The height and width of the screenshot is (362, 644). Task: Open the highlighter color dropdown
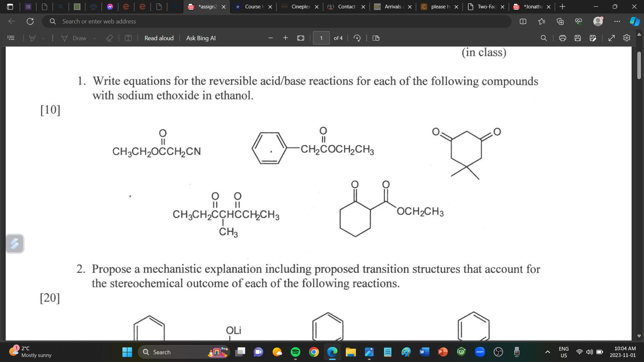tap(44, 38)
